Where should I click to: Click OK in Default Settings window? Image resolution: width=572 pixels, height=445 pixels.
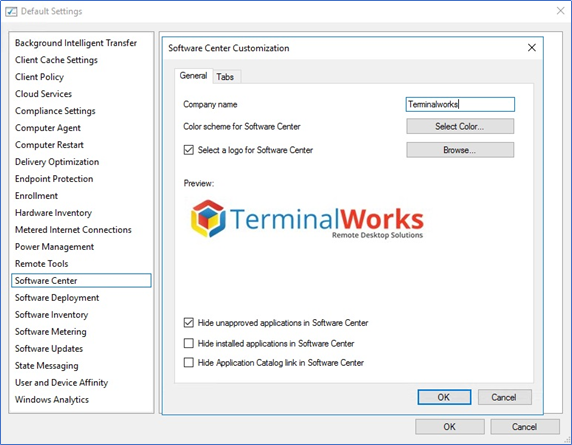(x=449, y=427)
